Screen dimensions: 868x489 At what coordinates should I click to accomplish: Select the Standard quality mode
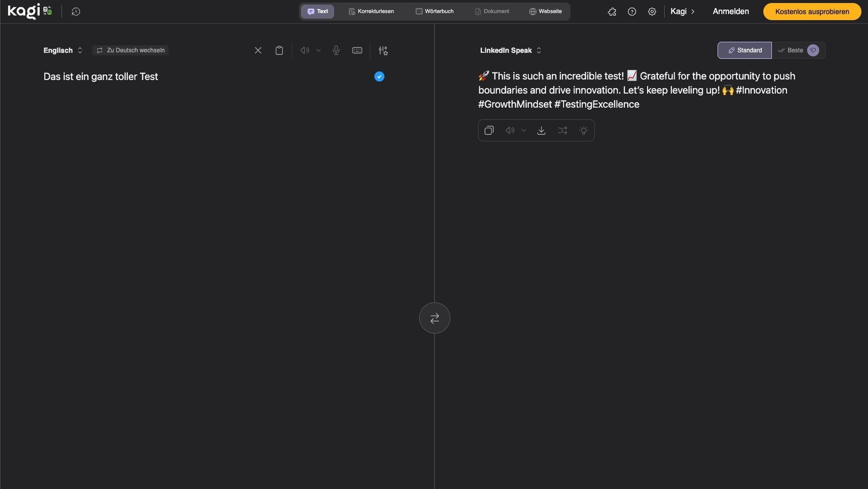744,50
